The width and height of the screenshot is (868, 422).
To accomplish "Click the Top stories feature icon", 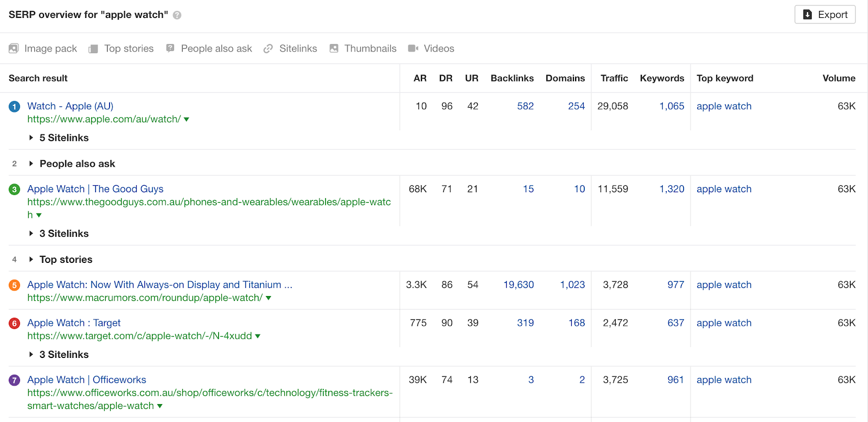I will (93, 49).
